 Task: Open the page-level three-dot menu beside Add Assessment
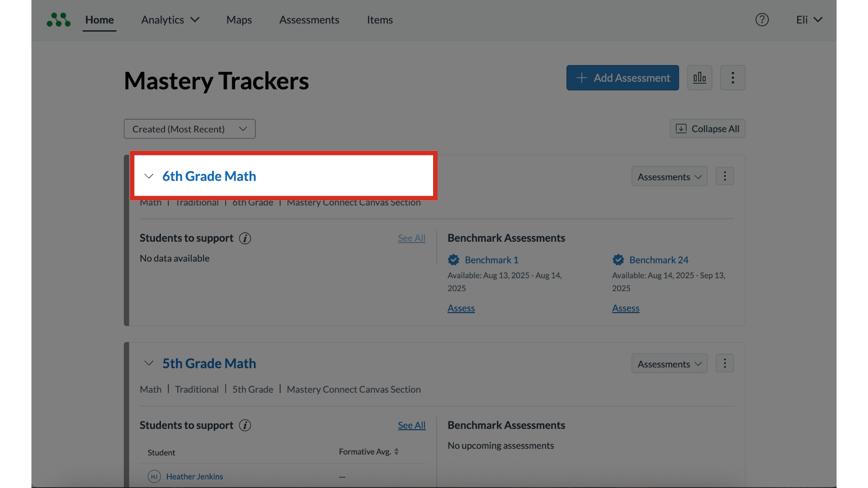point(732,78)
